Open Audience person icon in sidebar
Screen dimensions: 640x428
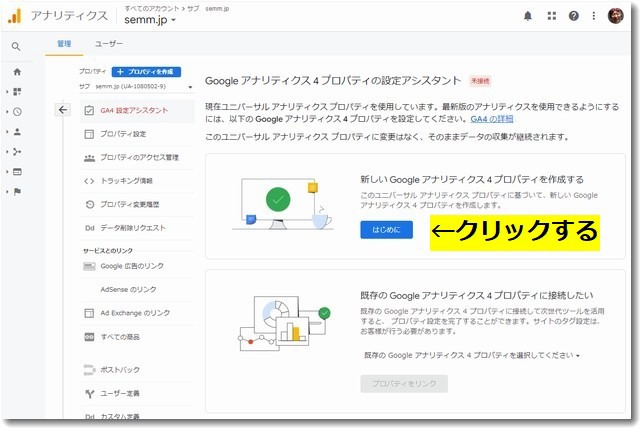[x=17, y=132]
